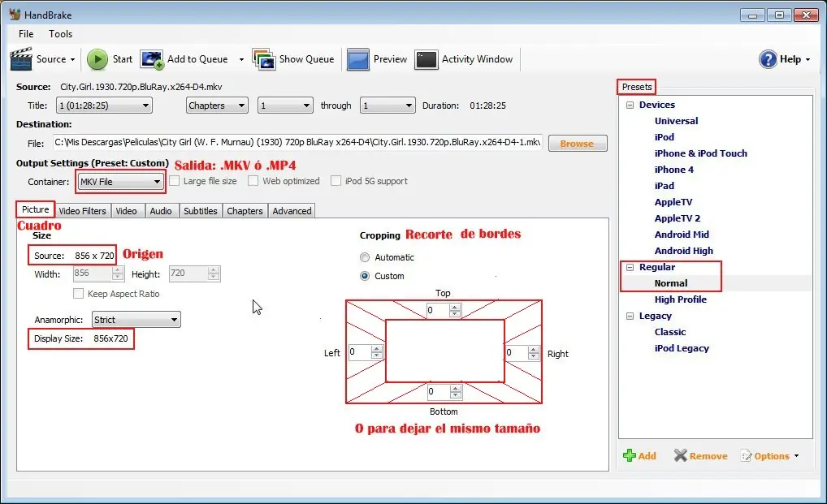Select the Normal preset

pos(671,283)
